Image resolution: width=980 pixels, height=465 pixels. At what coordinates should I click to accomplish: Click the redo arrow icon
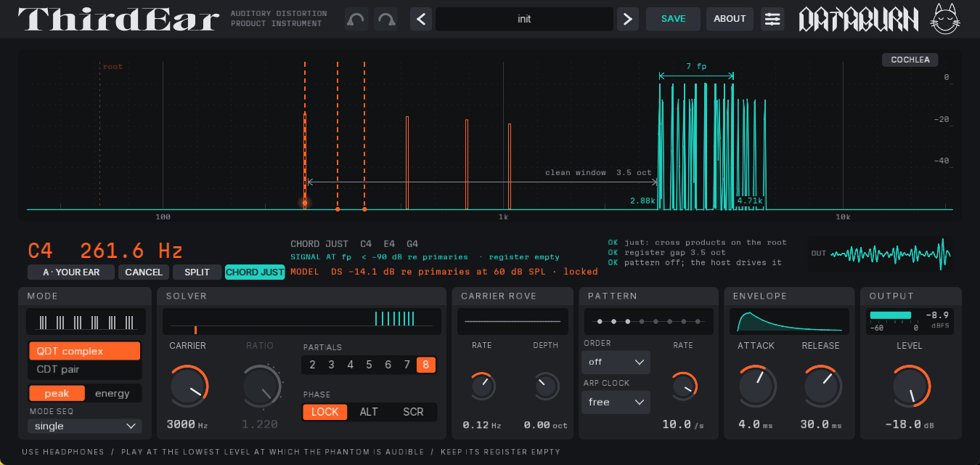tap(386, 19)
